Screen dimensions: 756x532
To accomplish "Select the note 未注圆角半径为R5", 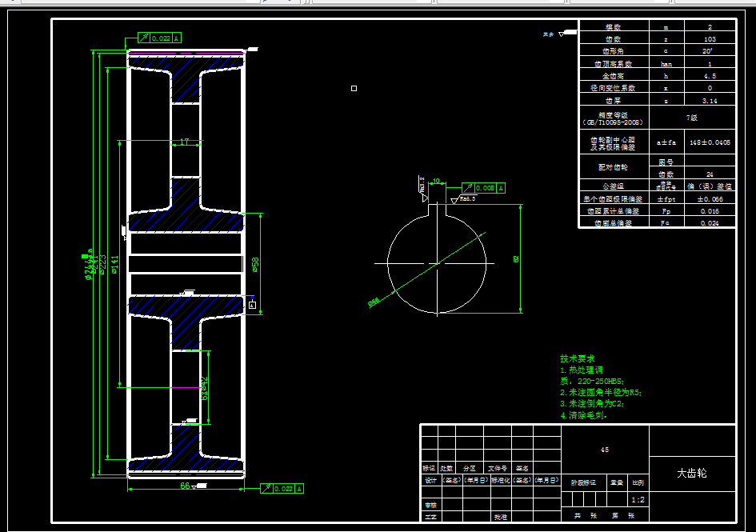I will 601,393.
